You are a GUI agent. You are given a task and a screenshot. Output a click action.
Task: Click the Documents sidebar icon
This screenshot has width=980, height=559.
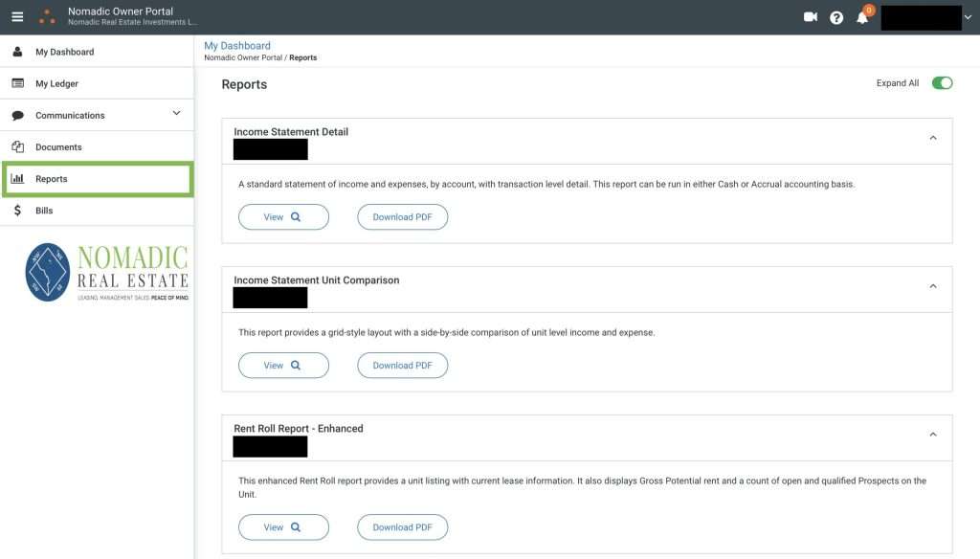[x=17, y=147]
